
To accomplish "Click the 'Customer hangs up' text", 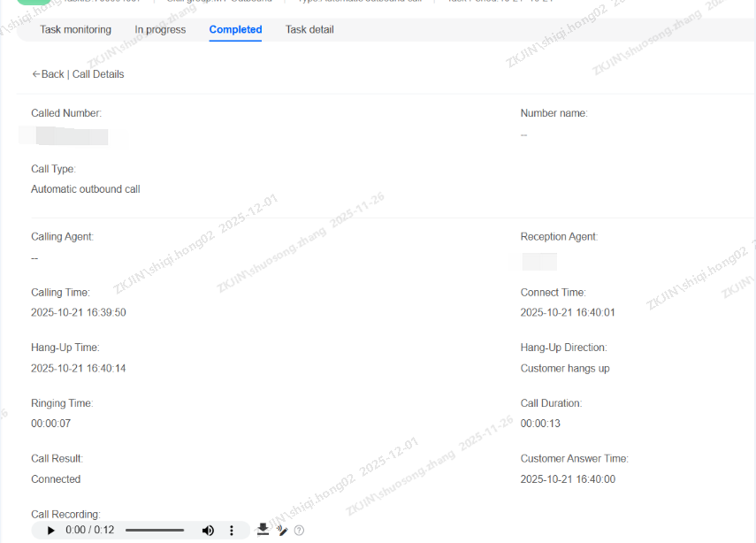I will [x=564, y=368].
